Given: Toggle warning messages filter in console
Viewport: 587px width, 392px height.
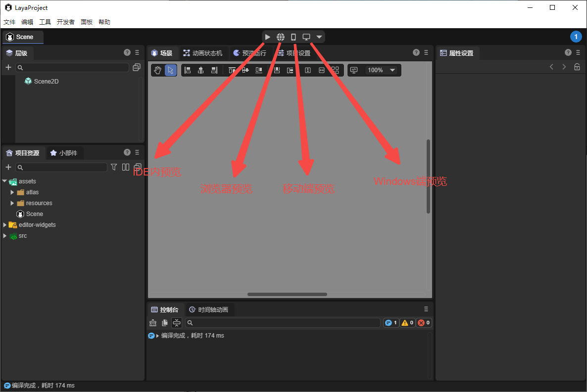Looking at the screenshot, I should click(x=407, y=323).
